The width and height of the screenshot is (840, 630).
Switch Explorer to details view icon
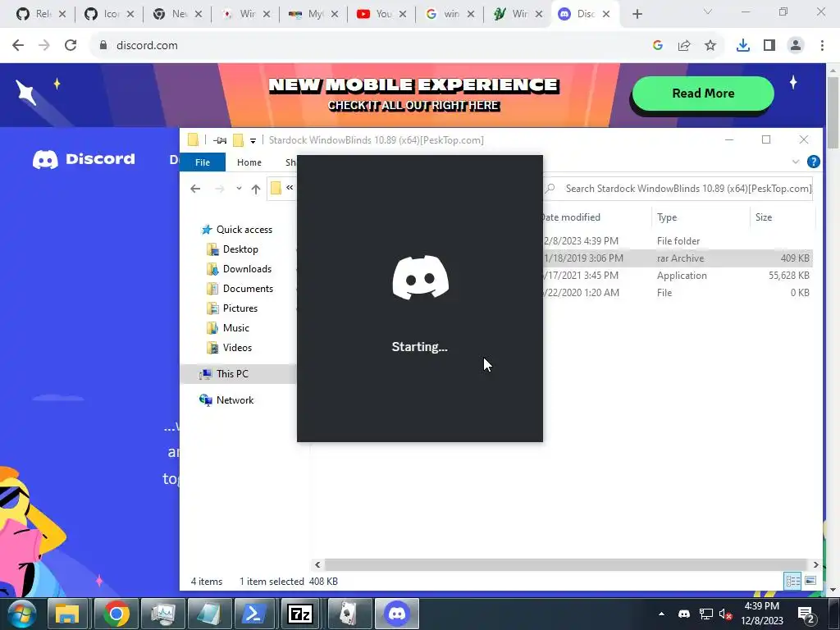792,582
